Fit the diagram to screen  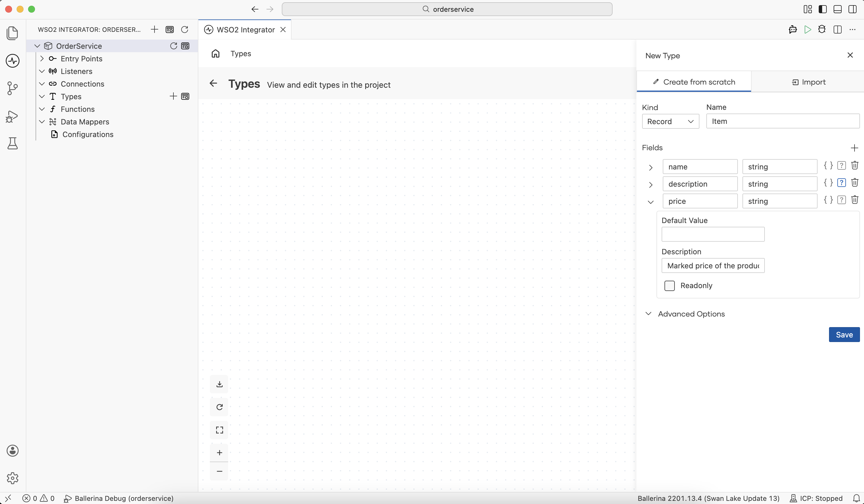(x=219, y=430)
